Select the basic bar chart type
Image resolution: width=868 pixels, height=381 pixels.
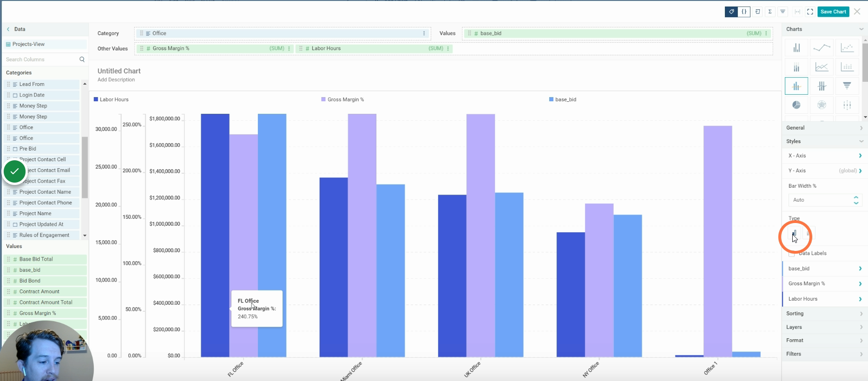point(796,48)
